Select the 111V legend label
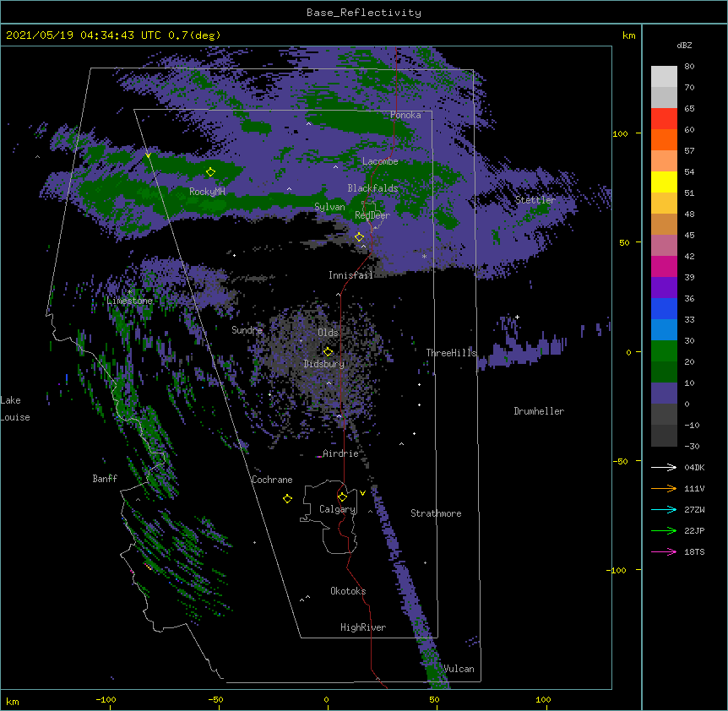728x711 pixels. tap(694, 488)
